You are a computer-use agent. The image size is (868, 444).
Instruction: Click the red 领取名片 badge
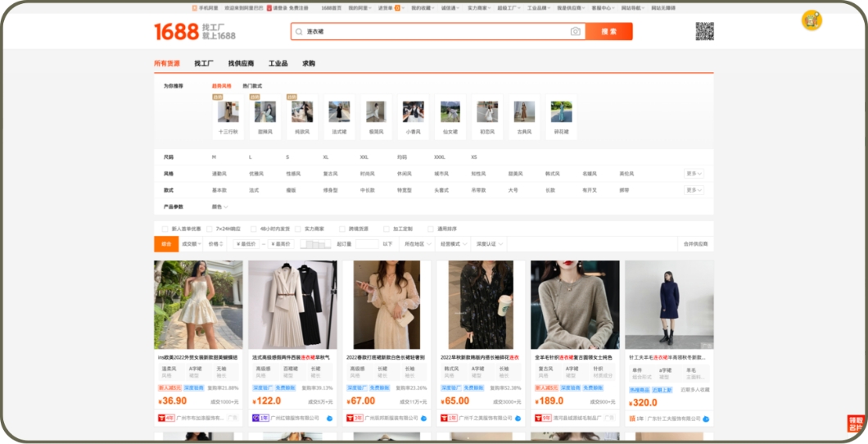click(856, 424)
